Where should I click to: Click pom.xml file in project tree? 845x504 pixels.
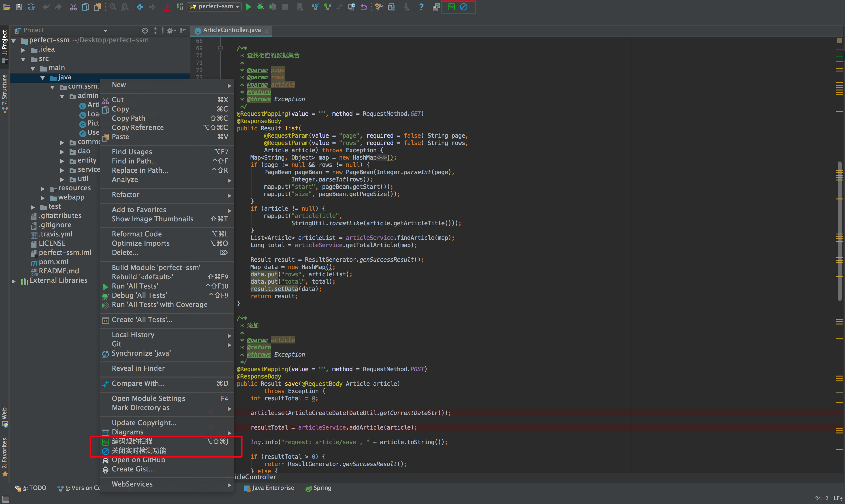[x=54, y=262]
